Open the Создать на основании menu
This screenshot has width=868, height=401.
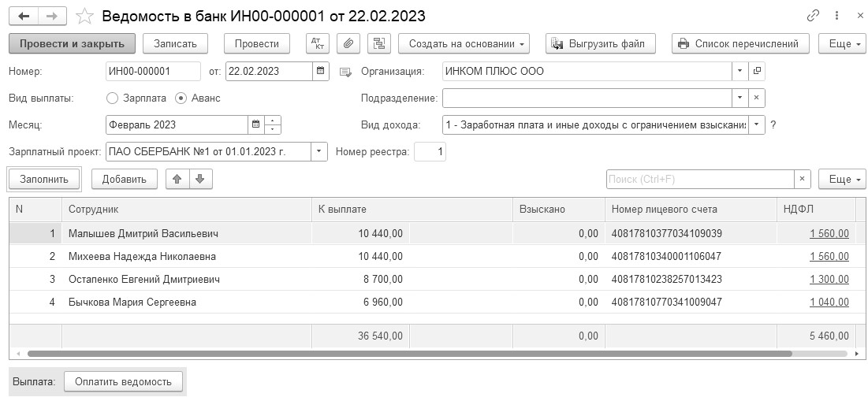click(464, 44)
